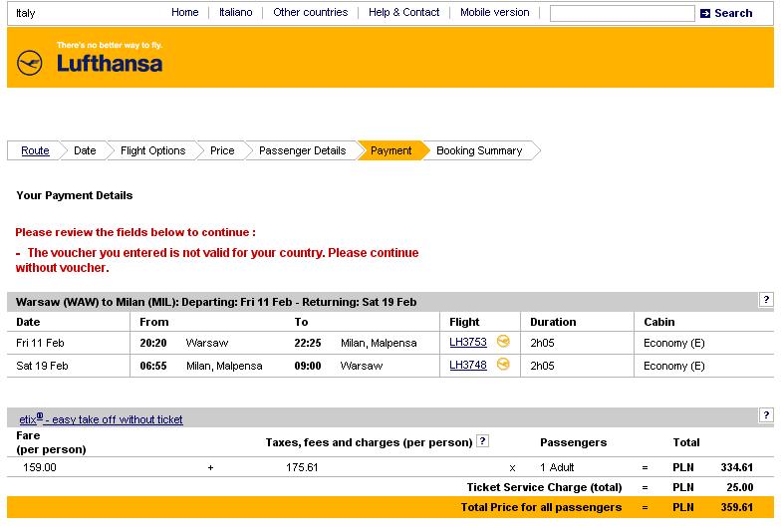Select the Passenger Details step
781x532 pixels.
click(x=303, y=150)
